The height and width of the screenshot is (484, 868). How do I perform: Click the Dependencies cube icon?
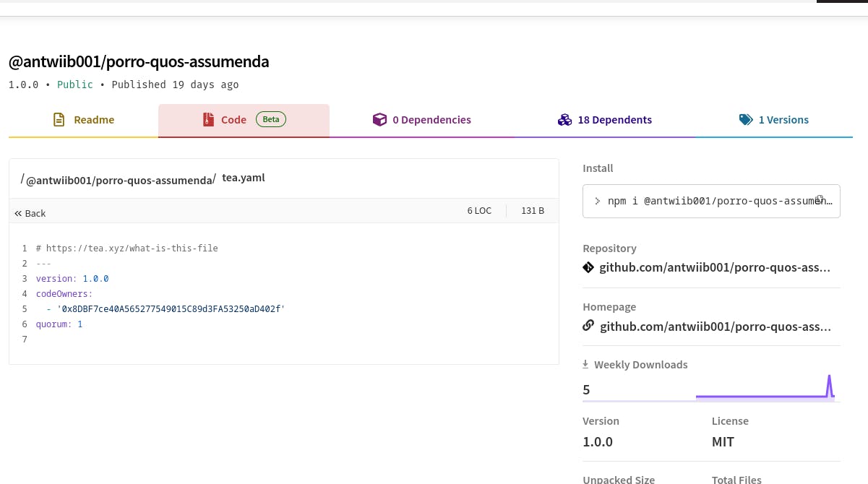pyautogui.click(x=379, y=120)
